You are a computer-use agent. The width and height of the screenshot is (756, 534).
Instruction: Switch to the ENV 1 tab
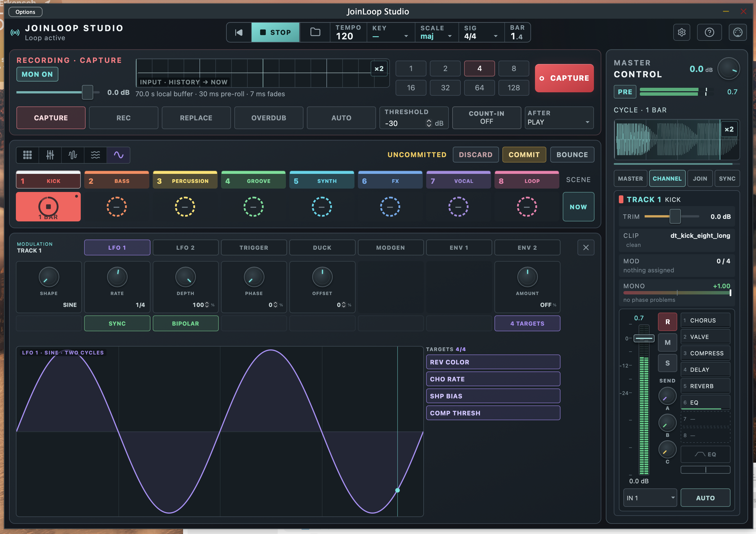coord(459,247)
